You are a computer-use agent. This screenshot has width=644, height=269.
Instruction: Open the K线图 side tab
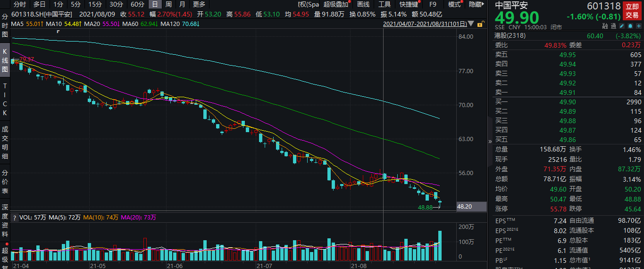[x=5, y=60]
